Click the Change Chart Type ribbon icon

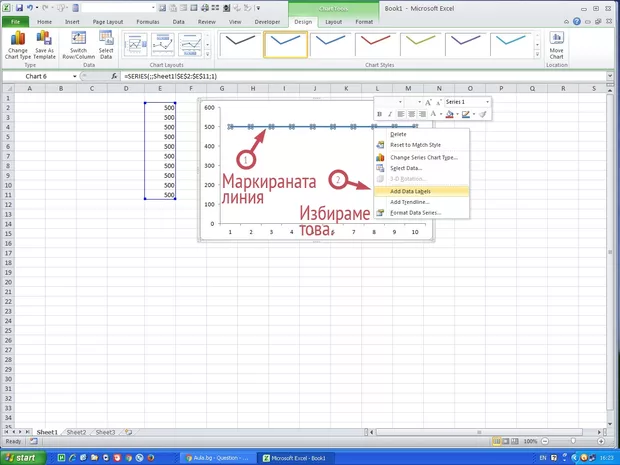click(x=17, y=46)
